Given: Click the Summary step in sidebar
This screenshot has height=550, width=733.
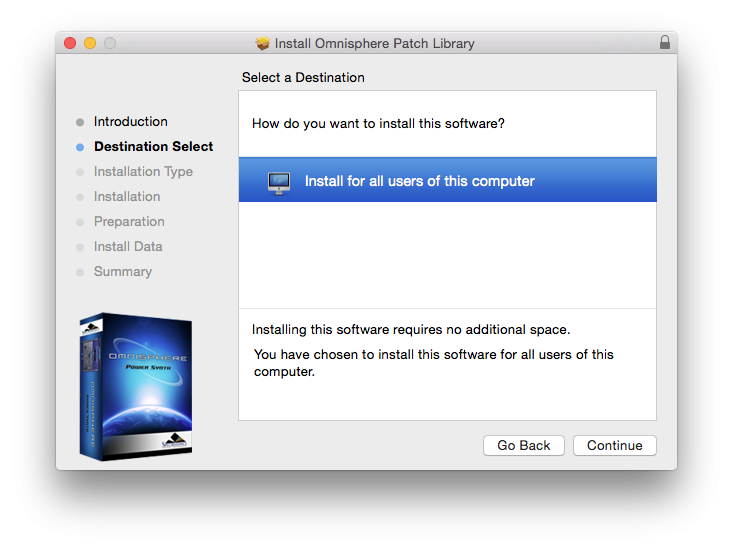Looking at the screenshot, I should [123, 271].
